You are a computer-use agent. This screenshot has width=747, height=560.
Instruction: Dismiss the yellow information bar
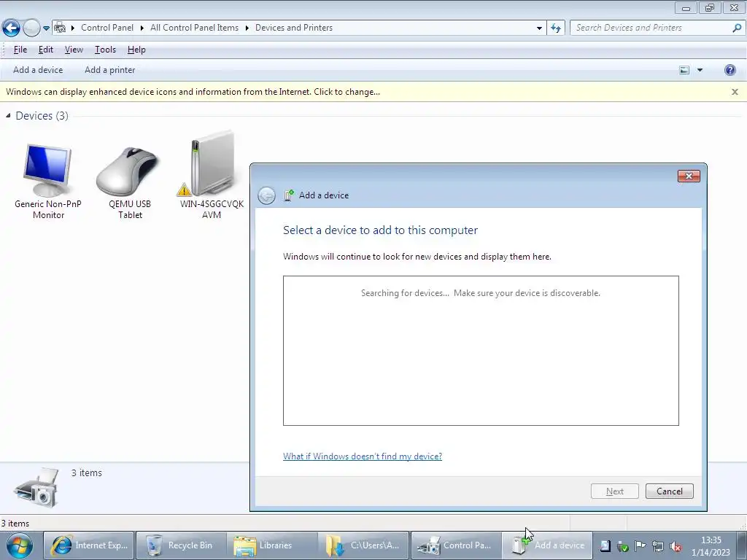(x=735, y=92)
